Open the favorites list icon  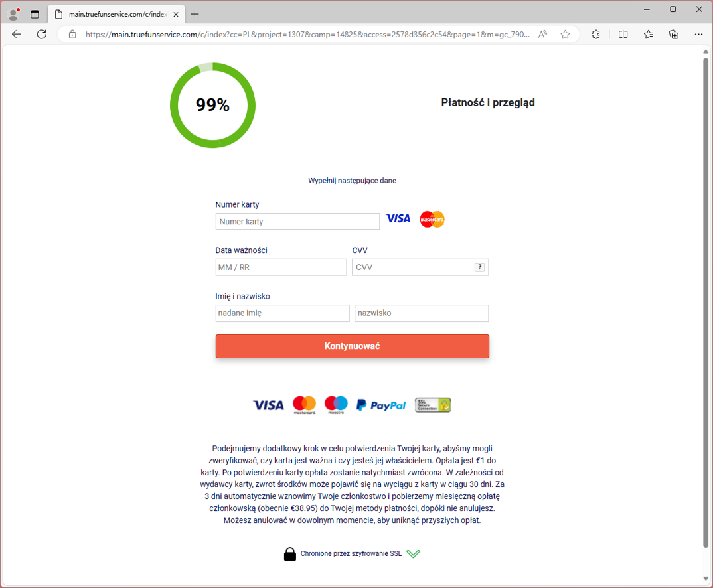pos(649,35)
